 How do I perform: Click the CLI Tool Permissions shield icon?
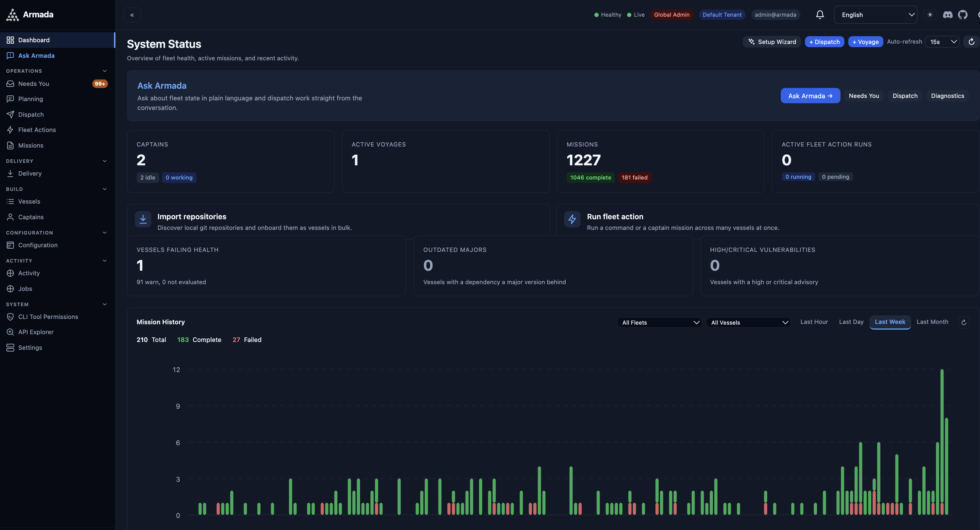(10, 317)
